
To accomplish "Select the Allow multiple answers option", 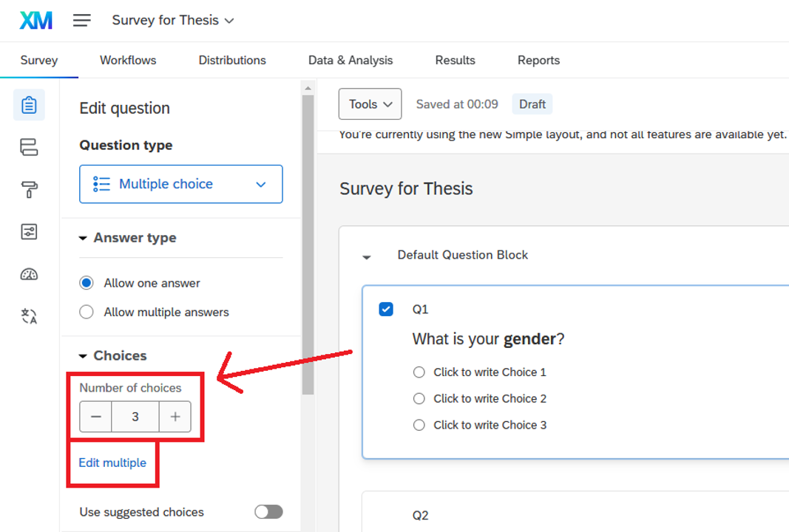I will (x=87, y=312).
